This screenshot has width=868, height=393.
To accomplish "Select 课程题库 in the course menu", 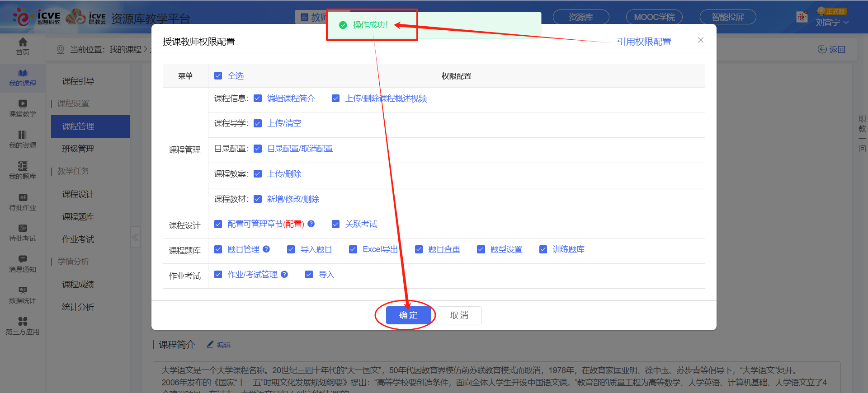I will [78, 217].
